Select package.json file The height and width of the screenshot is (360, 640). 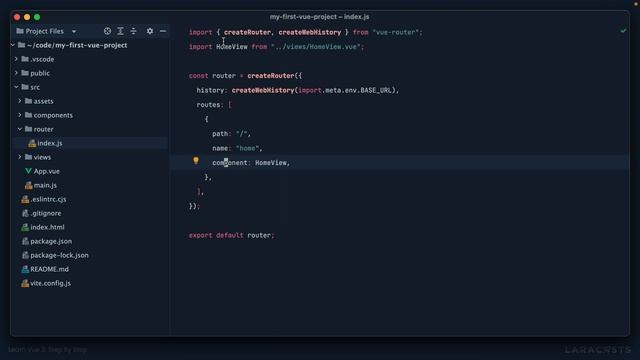point(51,241)
